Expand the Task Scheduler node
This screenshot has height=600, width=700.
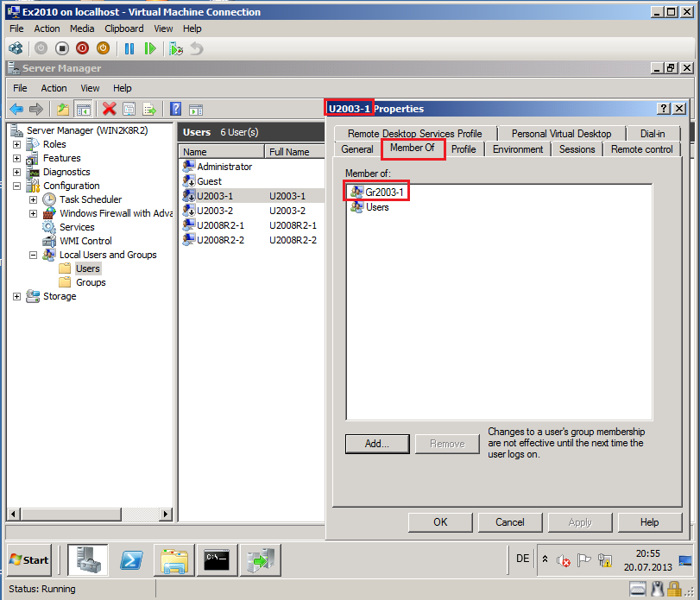click(x=33, y=200)
